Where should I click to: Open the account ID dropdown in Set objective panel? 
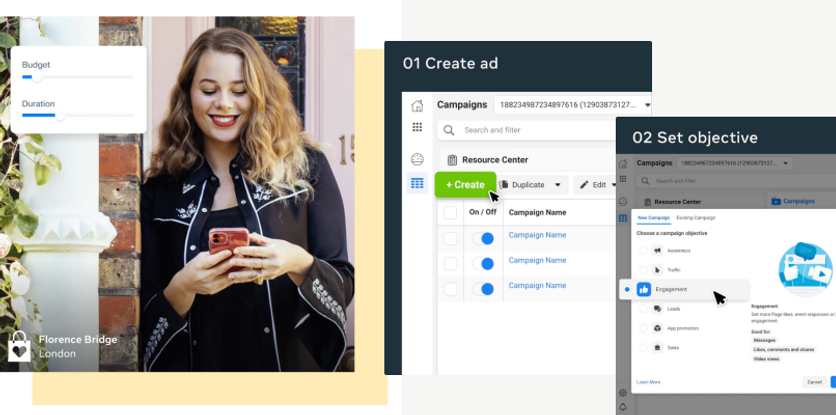tap(735, 163)
